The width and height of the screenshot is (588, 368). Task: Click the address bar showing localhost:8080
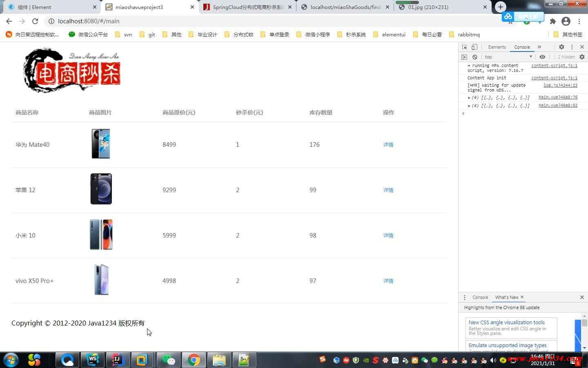[274, 21]
